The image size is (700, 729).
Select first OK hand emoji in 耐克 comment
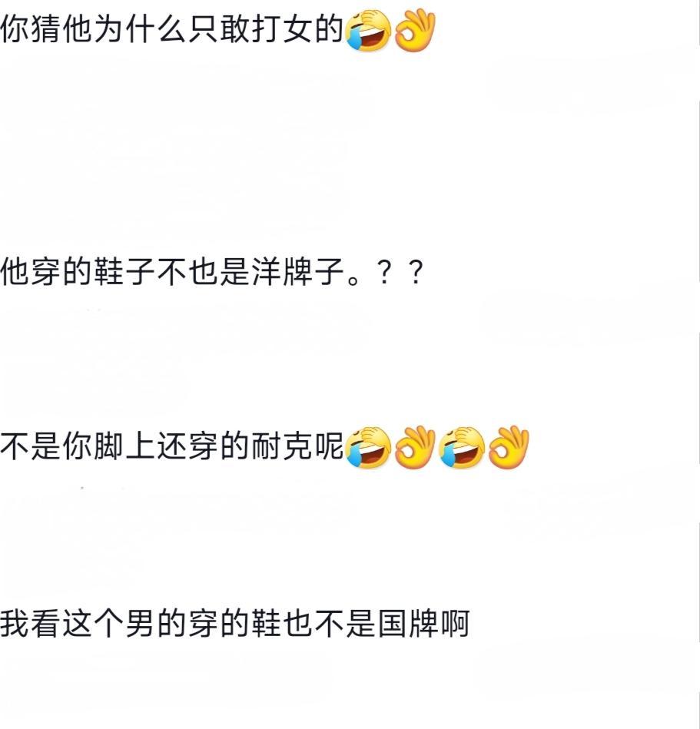point(415,447)
